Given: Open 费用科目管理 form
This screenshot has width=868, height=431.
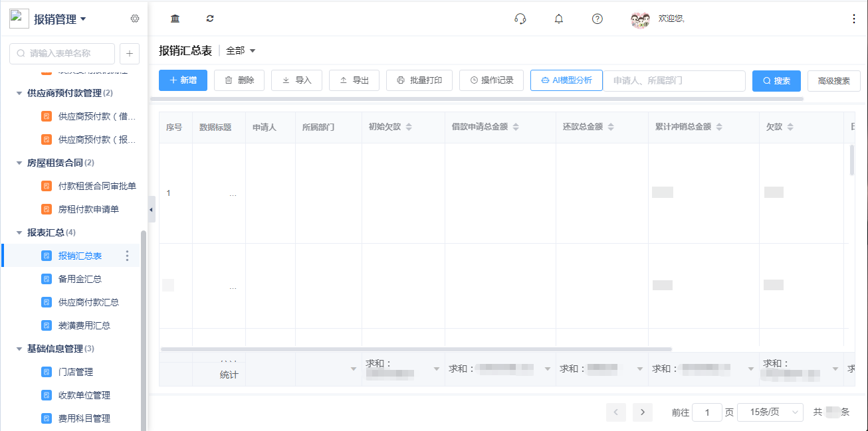Looking at the screenshot, I should (84, 418).
